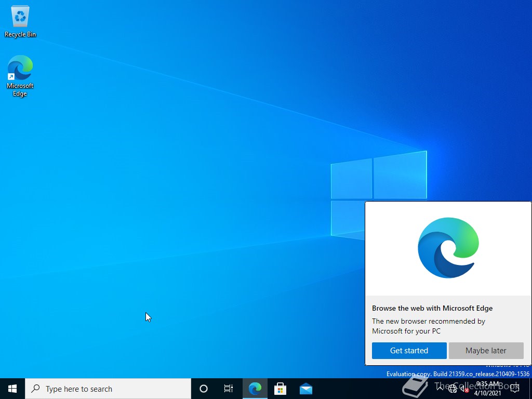Open the taskbar clock and date
The height and width of the screenshot is (399, 532).
(487, 389)
